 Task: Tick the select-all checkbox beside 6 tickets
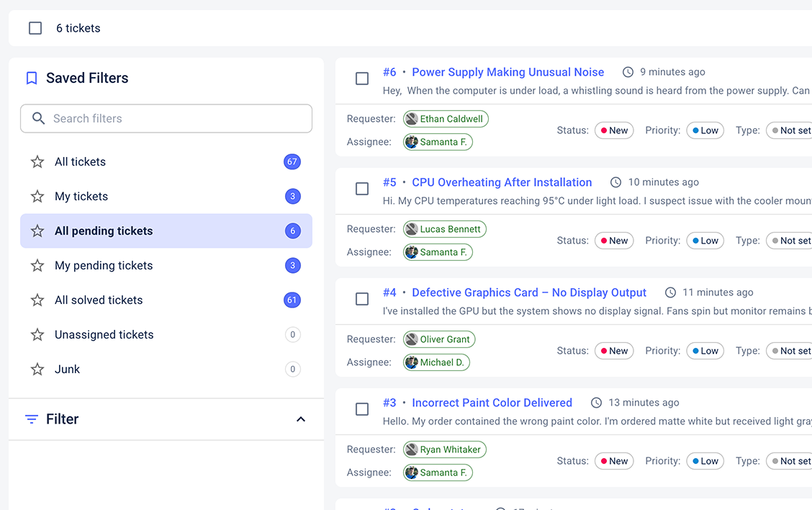[x=35, y=28]
